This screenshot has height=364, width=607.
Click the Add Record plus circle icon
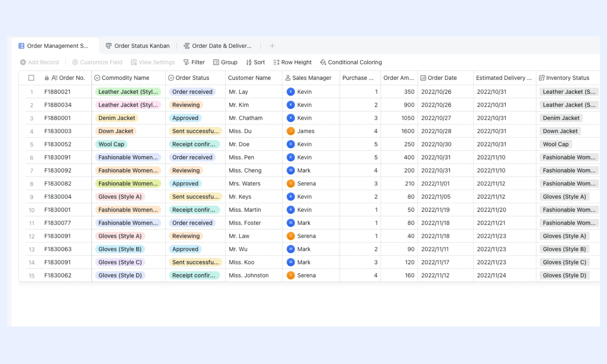[23, 62]
